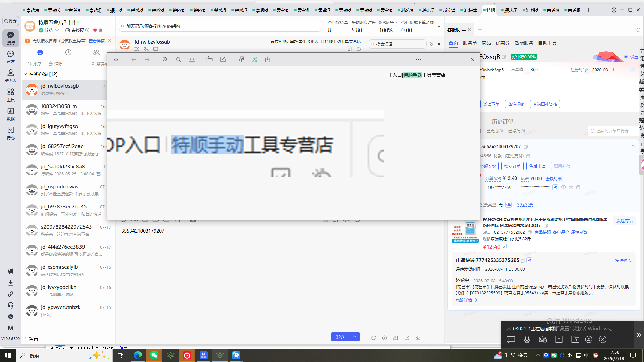Save the image with the download icon
Viewport: 644px width, 362px height.
pos(268,59)
